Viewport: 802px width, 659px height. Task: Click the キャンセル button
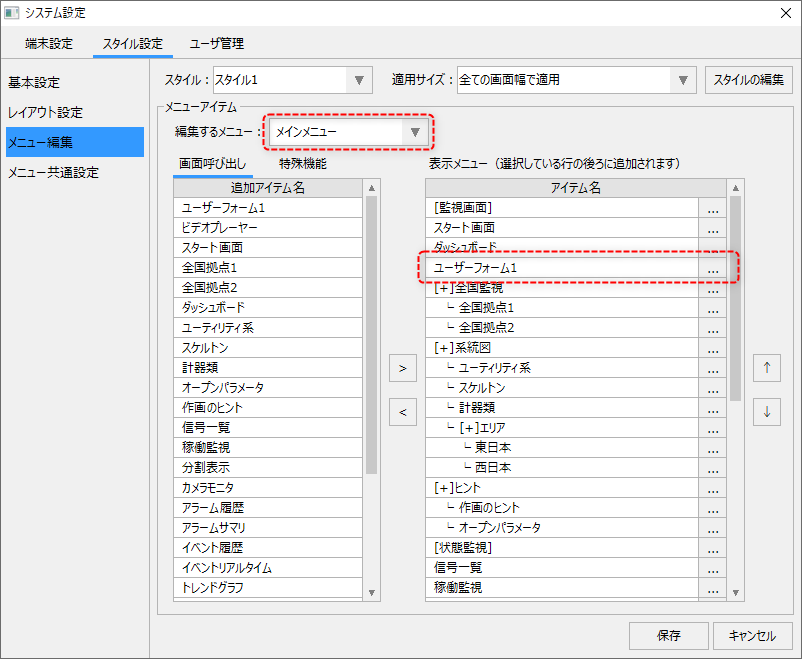pos(752,635)
